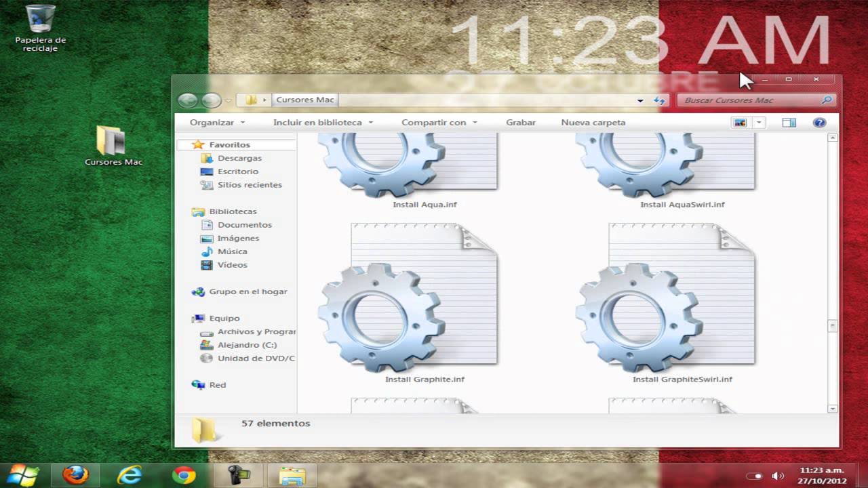Open the camcorder recorder taskbar icon
Image resolution: width=868 pixels, height=488 pixels.
click(239, 475)
